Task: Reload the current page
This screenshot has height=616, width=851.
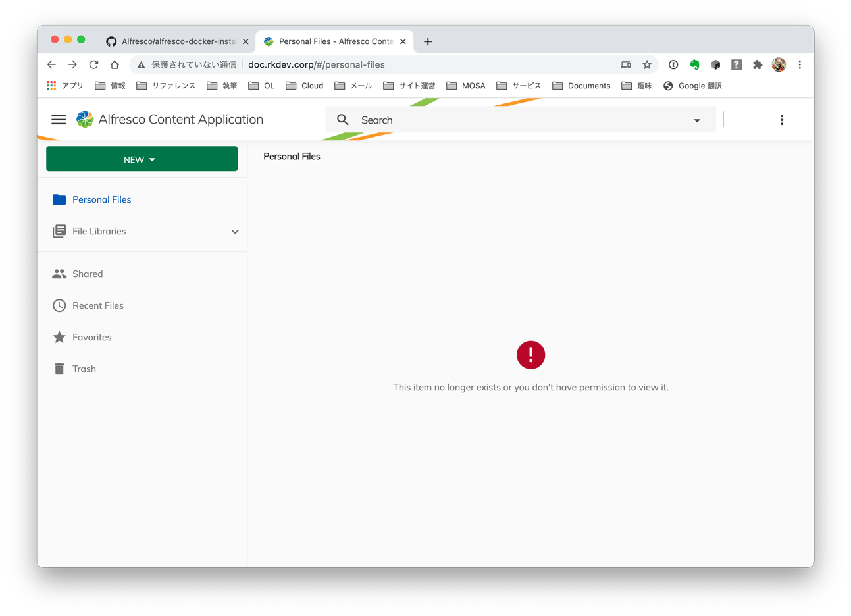Action: [x=93, y=64]
